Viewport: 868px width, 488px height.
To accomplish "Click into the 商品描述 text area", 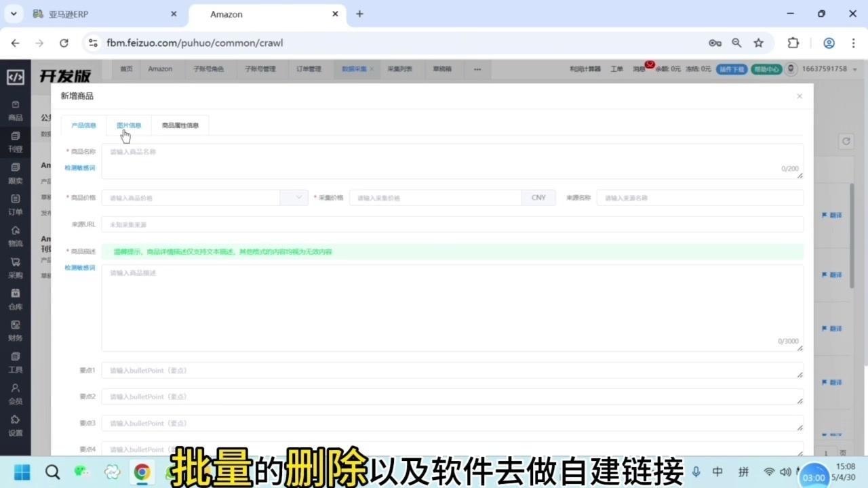I will tap(452, 308).
